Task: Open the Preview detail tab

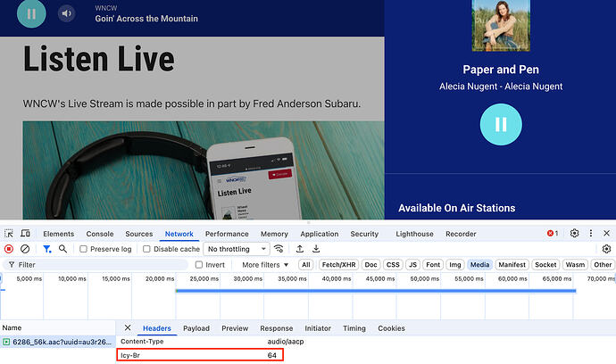Action: point(235,328)
